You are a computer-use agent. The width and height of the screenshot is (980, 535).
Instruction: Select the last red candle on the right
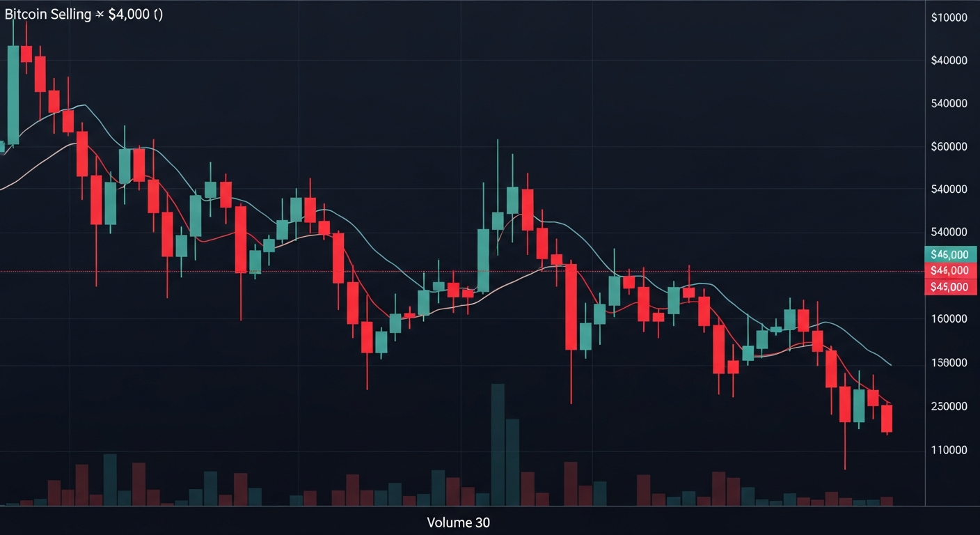(887, 418)
